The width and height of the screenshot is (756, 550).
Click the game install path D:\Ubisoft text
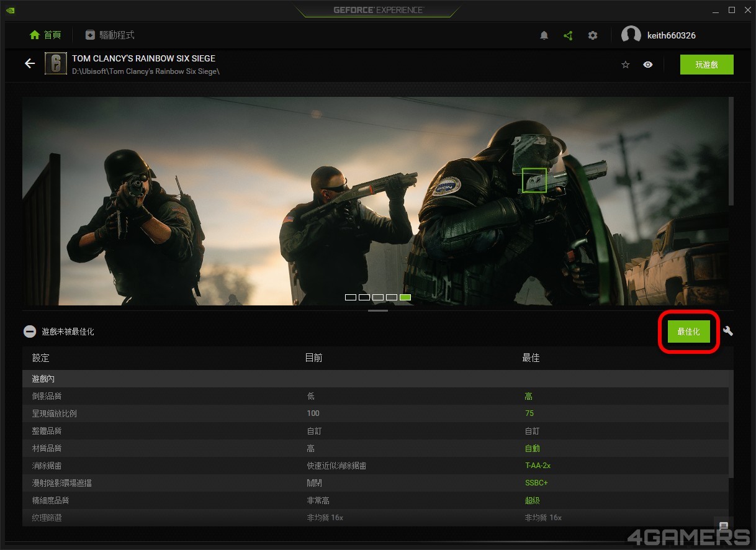pyautogui.click(x=146, y=71)
